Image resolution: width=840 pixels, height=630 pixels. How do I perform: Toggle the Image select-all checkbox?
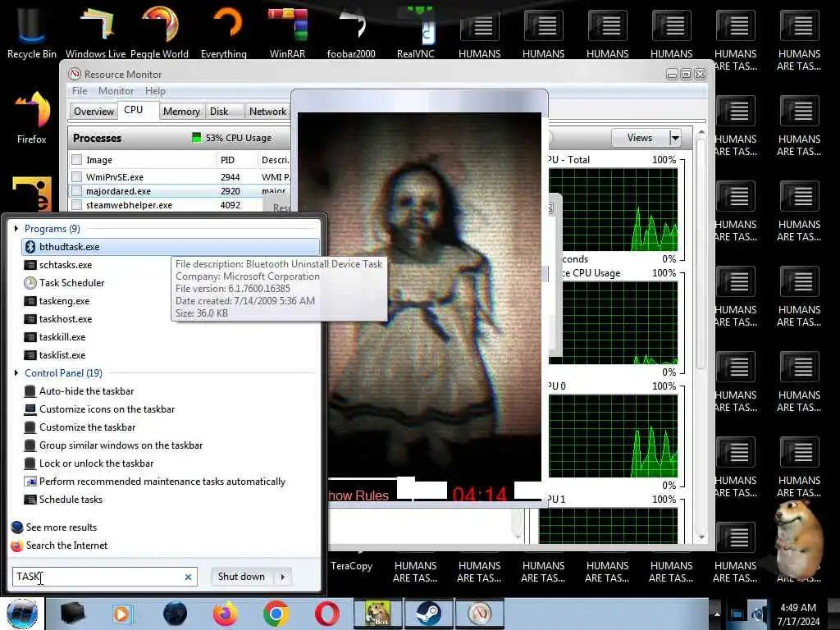click(x=77, y=160)
